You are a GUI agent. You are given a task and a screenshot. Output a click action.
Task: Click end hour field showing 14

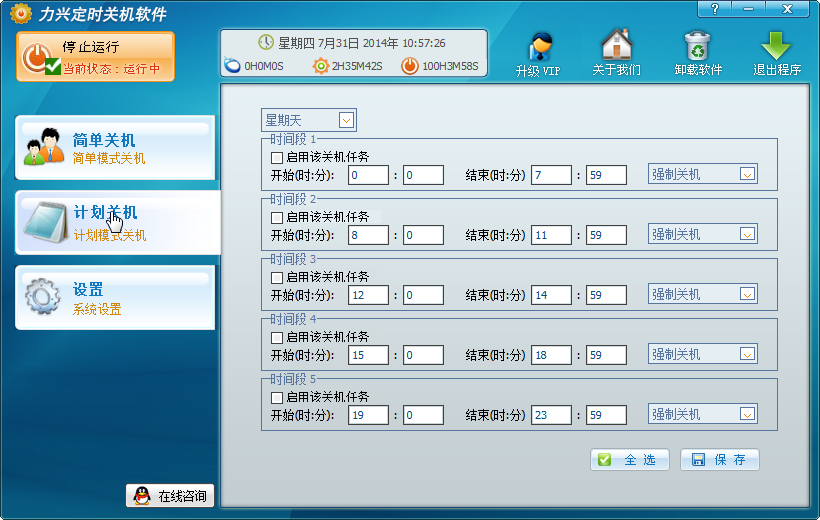551,295
